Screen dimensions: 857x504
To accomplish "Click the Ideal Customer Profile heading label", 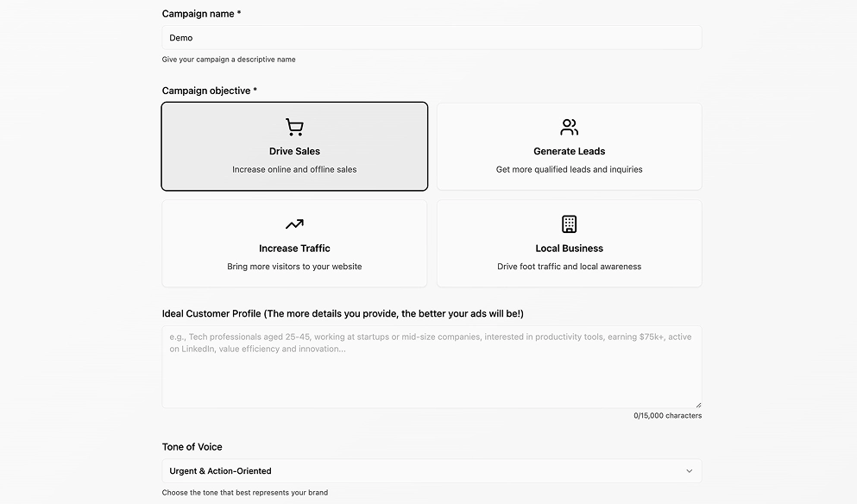I will pyautogui.click(x=343, y=313).
